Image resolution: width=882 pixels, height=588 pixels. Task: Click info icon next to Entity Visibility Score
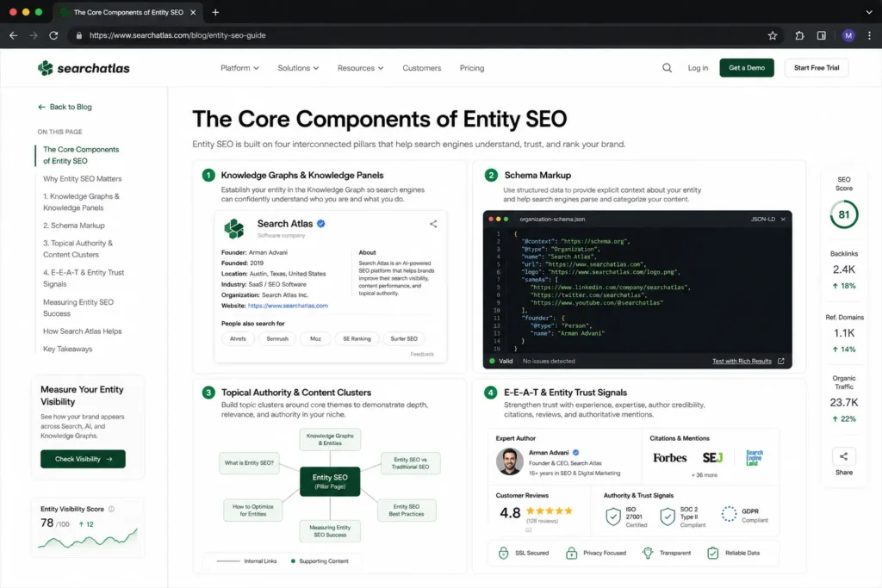(111, 509)
